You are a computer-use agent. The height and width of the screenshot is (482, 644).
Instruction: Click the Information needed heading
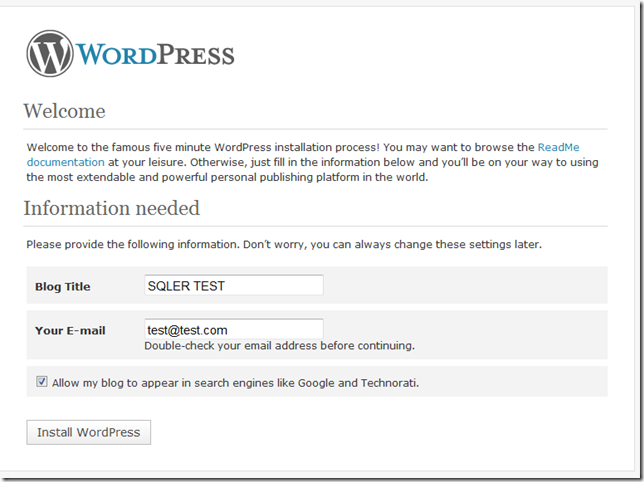point(112,208)
